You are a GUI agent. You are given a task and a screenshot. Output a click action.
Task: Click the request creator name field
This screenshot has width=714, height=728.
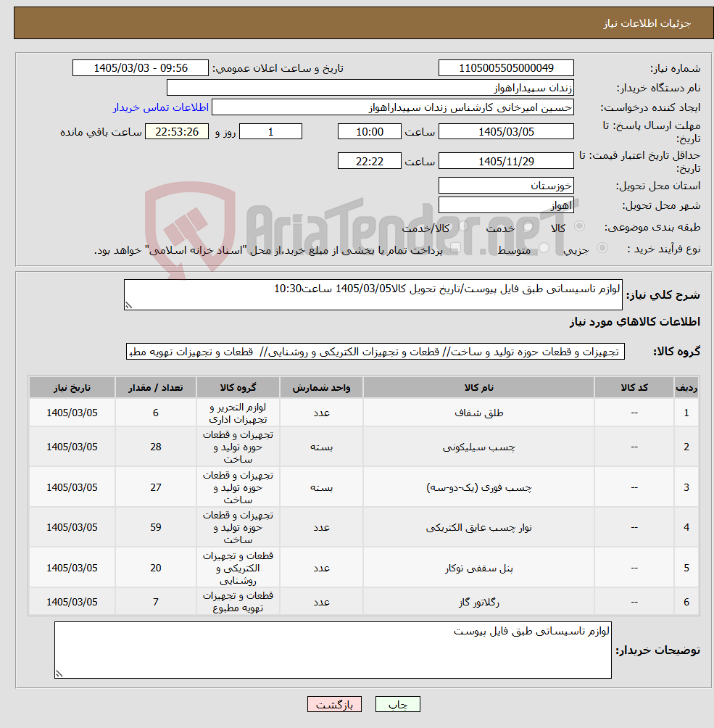click(x=393, y=107)
